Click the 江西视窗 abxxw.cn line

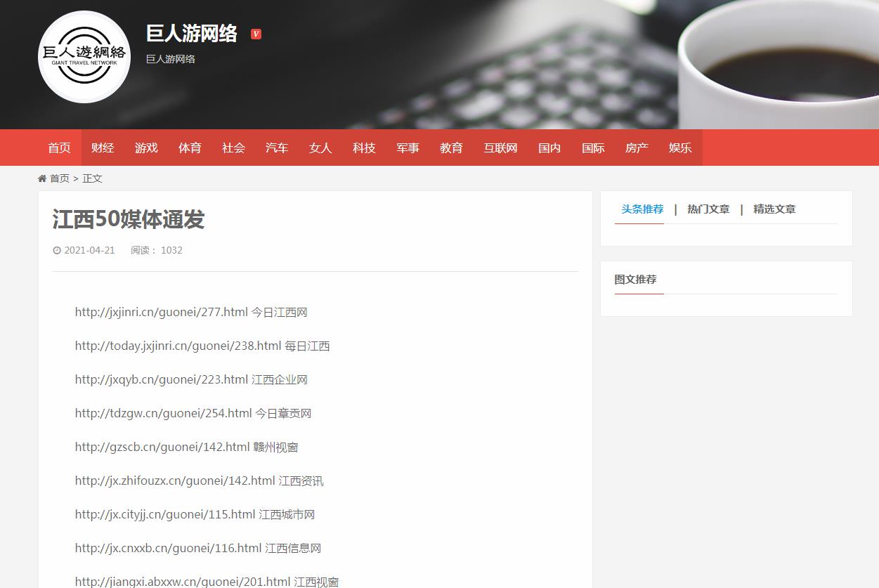pos(207,582)
